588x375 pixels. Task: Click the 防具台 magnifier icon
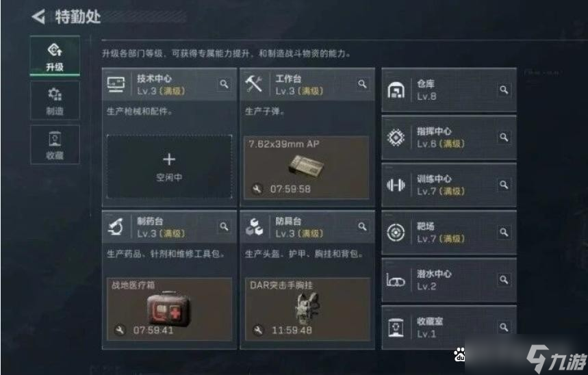pyautogui.click(x=362, y=227)
